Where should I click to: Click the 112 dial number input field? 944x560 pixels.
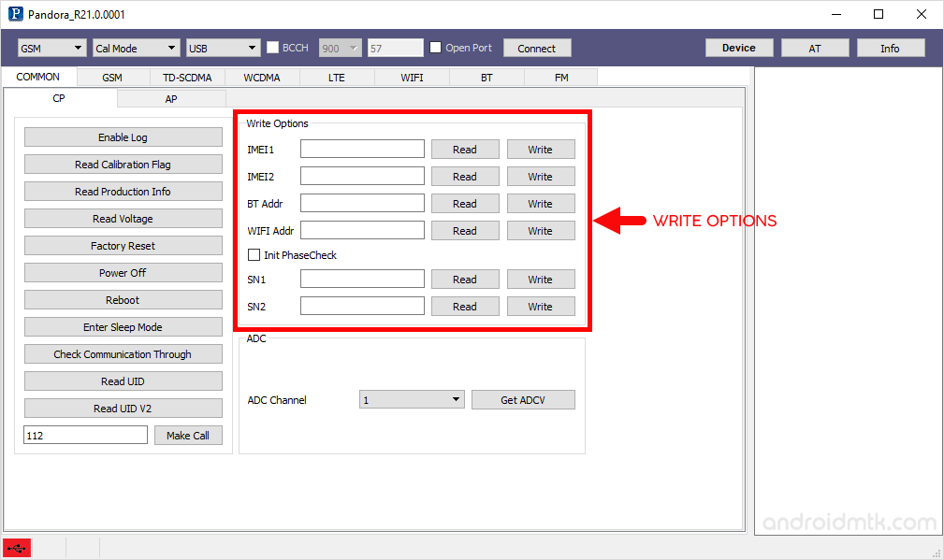pyautogui.click(x=85, y=435)
